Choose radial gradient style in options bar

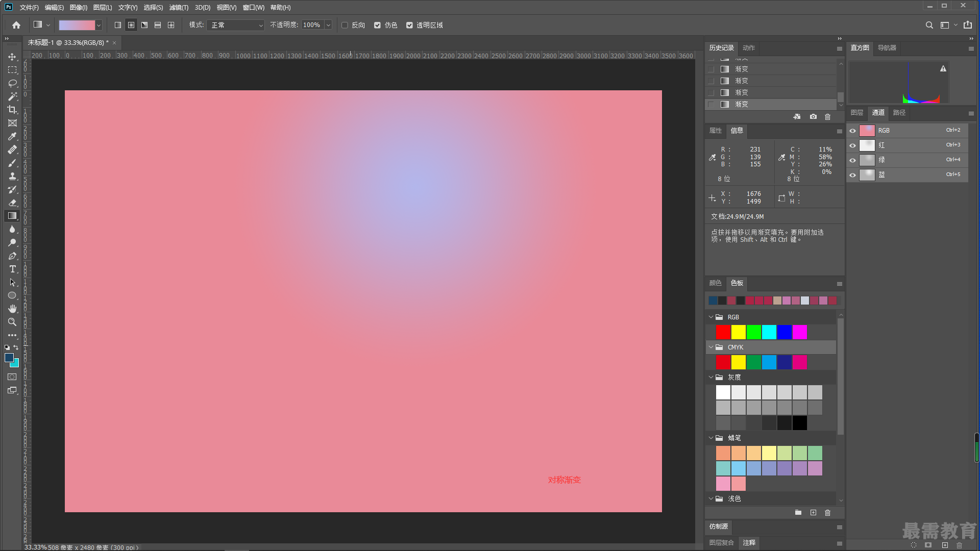[131, 25]
